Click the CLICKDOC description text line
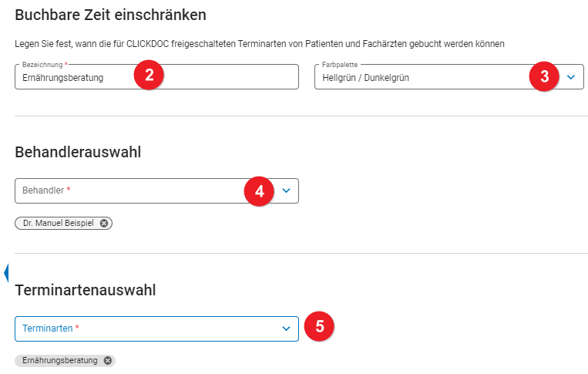This screenshot has width=588, height=374. tap(260, 44)
